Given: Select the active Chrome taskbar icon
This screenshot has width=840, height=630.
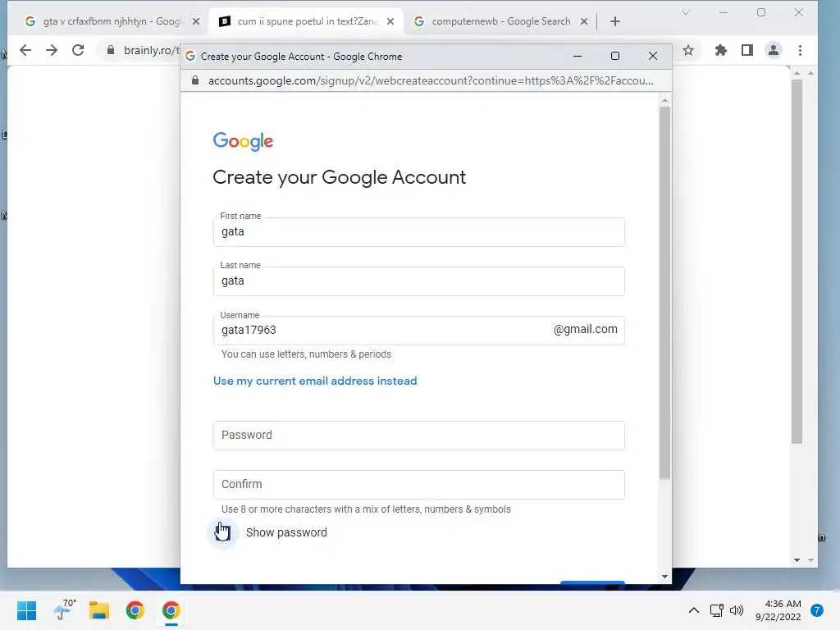Looking at the screenshot, I should pos(171,610).
